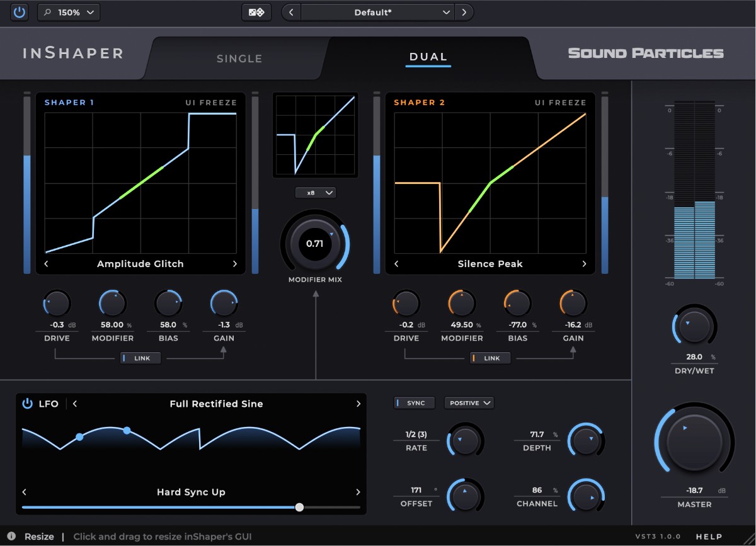Open the POSITIVE mode dropdown
The width and height of the screenshot is (756, 546).
click(469, 402)
